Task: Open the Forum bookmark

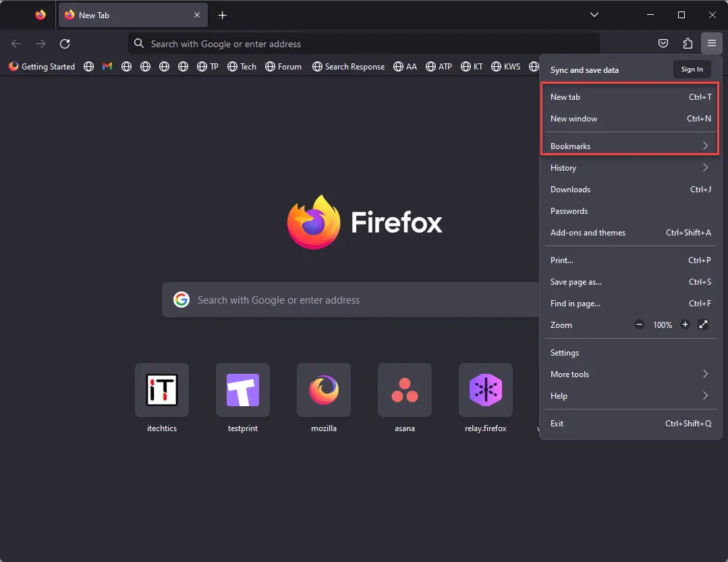Action: [x=283, y=66]
